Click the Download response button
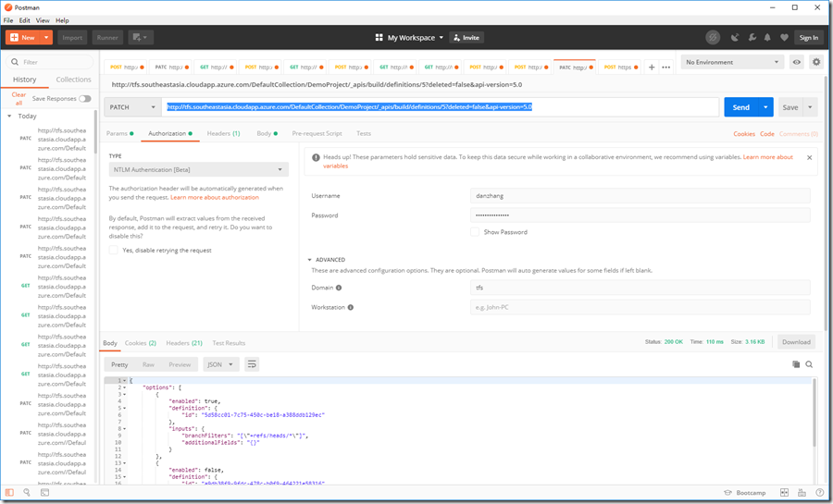833x504 pixels. tap(796, 342)
